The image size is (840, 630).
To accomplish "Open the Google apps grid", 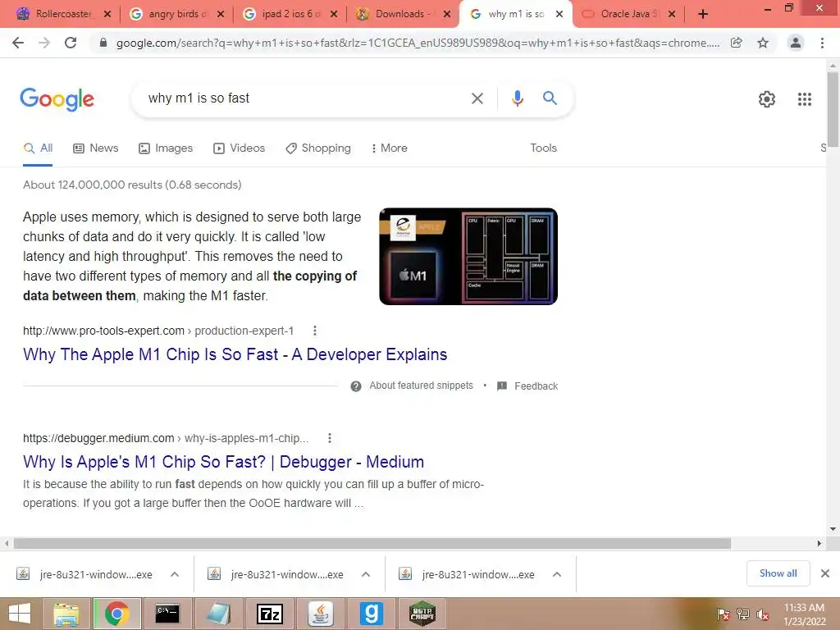I will pos(804,99).
